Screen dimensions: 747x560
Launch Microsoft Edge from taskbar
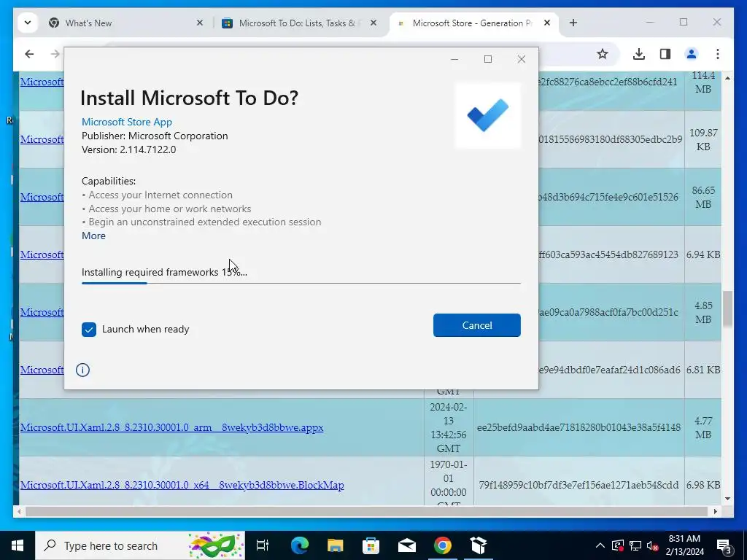[300, 545]
